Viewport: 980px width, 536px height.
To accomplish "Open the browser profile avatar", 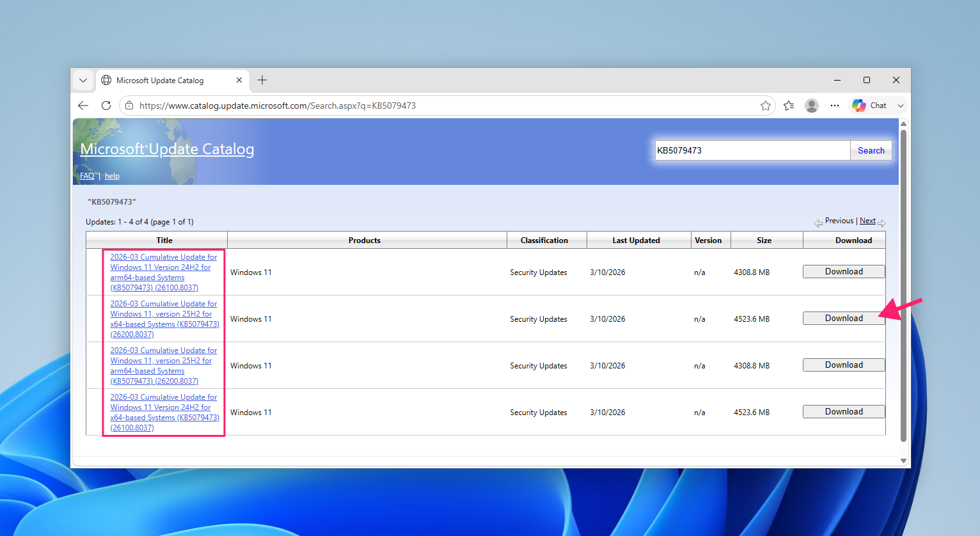I will (812, 106).
